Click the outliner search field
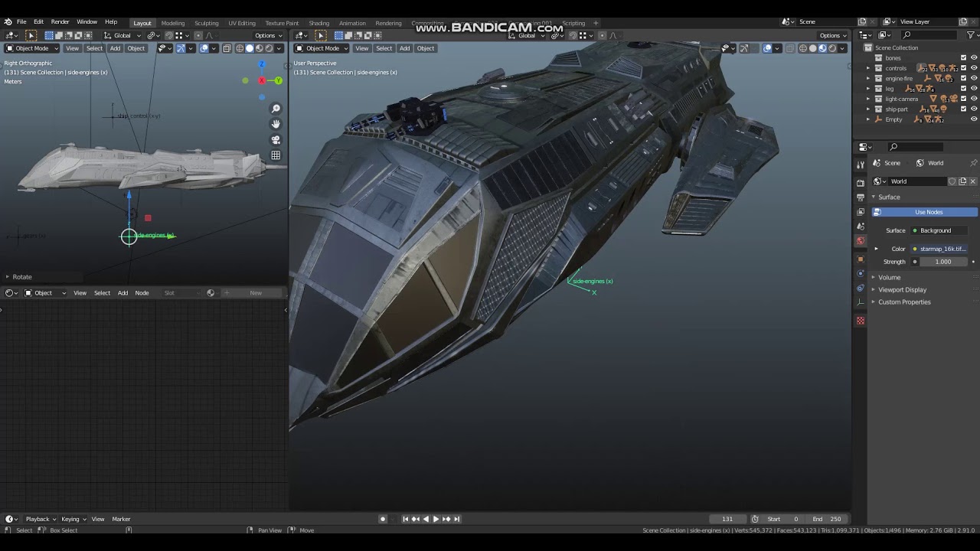 click(x=928, y=35)
